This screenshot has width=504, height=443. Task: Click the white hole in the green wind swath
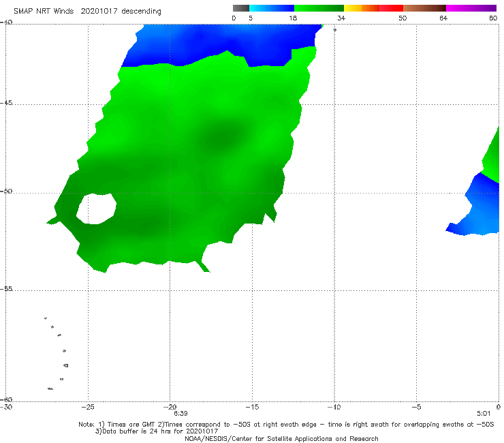click(x=97, y=209)
